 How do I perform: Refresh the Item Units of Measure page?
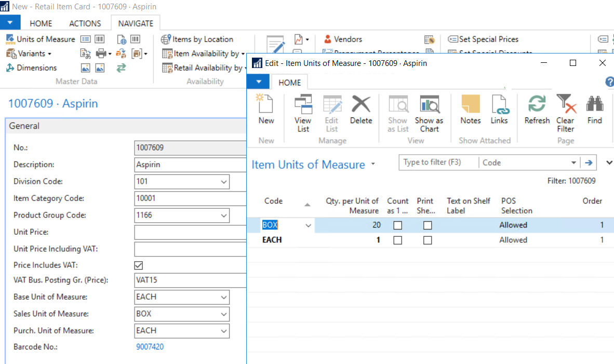tap(537, 109)
